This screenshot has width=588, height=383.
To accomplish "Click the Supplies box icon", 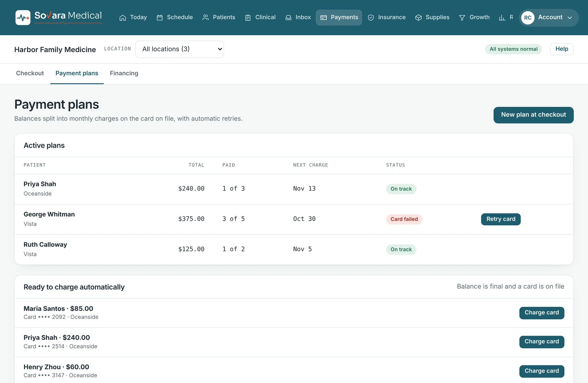I will coord(418,18).
